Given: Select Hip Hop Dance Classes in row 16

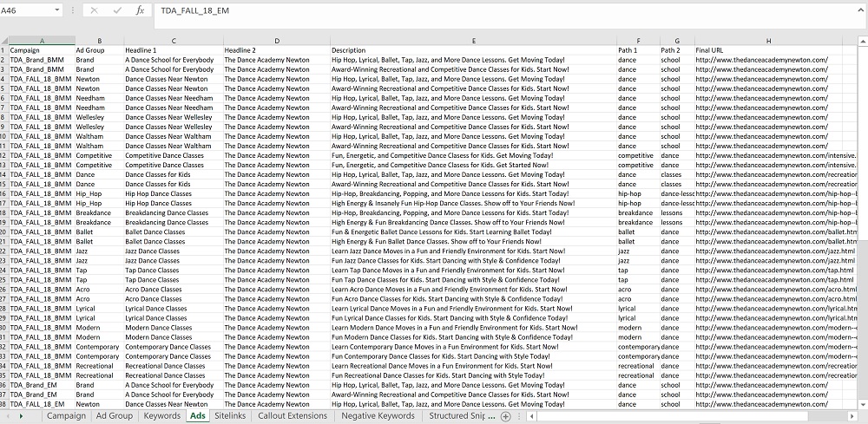Looking at the screenshot, I should pos(174,193).
